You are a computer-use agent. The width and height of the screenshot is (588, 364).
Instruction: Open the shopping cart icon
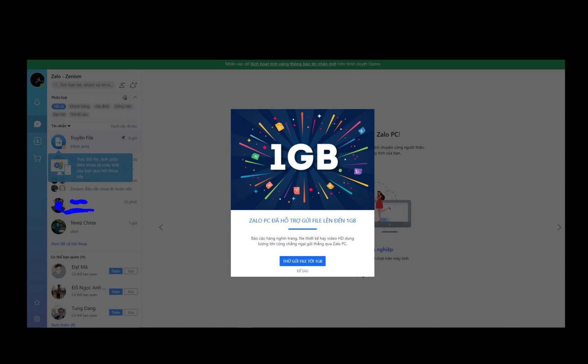[x=37, y=158]
